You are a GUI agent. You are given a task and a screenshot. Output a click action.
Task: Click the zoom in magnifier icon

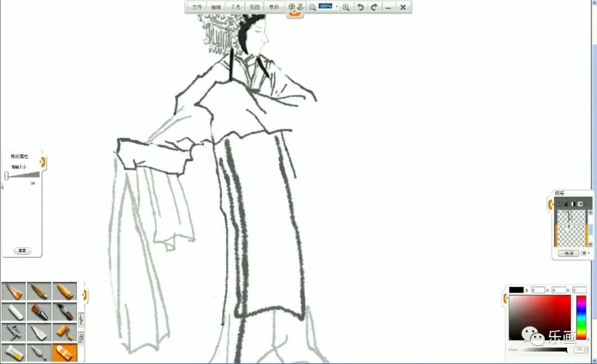tap(346, 7)
